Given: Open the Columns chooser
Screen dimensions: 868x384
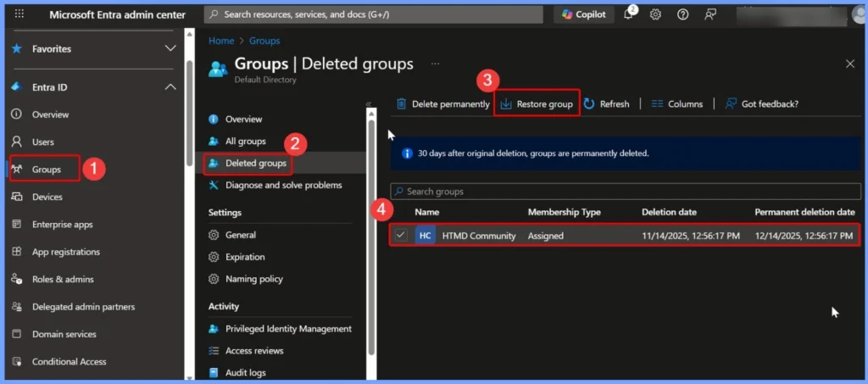Looking at the screenshot, I should (x=677, y=104).
